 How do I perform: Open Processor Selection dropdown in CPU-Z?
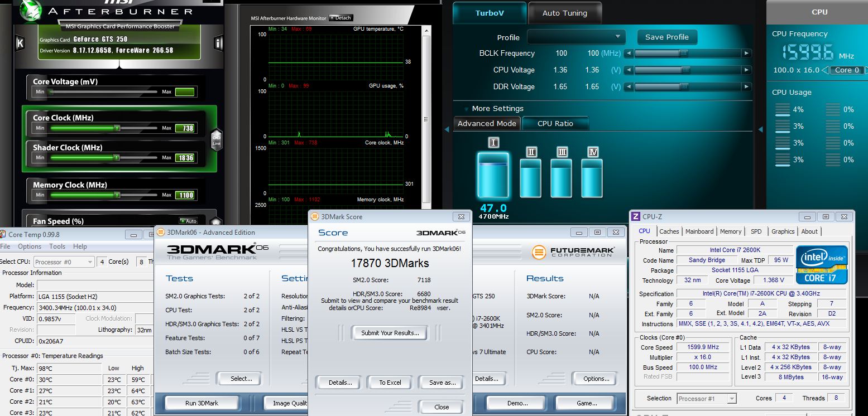pos(707,399)
